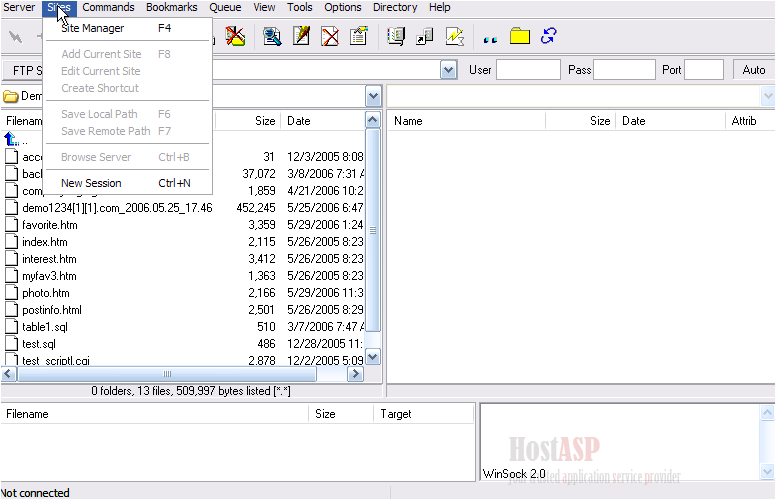Click the edit file pencil icon in toolbar
This screenshot has width=776, height=500.
pos(301,37)
